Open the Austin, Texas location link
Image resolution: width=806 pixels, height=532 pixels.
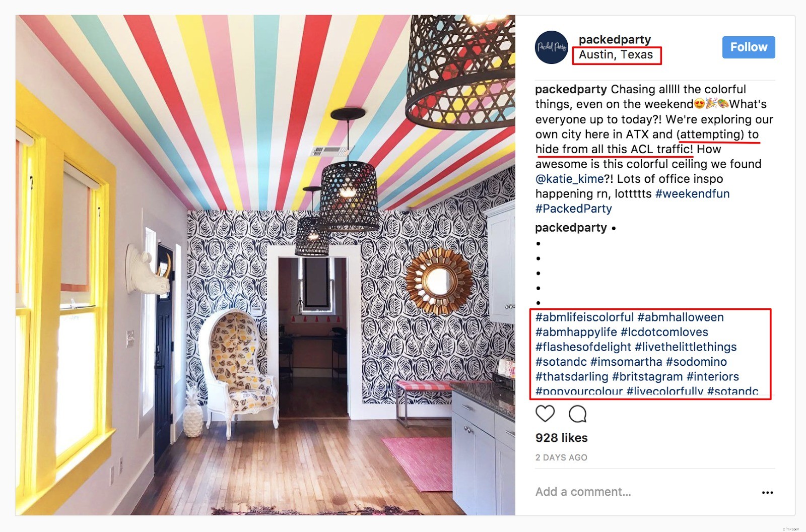pos(616,54)
